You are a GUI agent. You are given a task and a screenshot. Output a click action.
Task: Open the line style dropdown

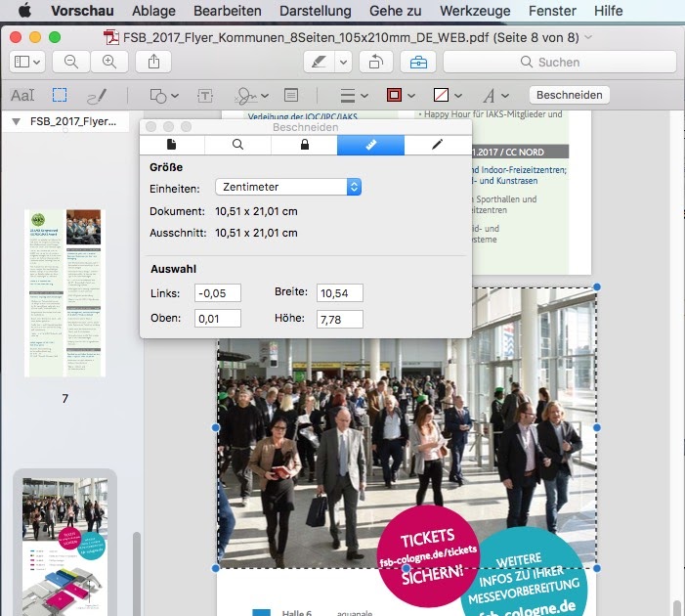[x=354, y=95]
